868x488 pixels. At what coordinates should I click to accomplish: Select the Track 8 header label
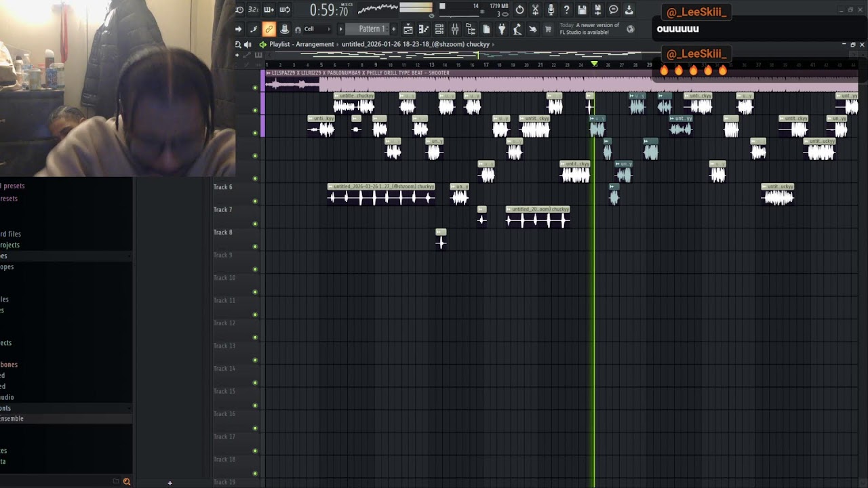pyautogui.click(x=222, y=232)
